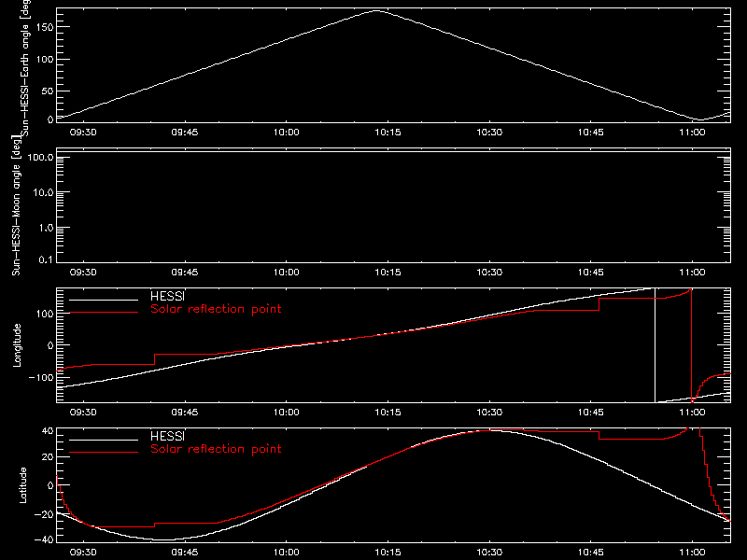Click 11:00 under the Longitude plot
Screen dimensions: 747x560
tap(692, 413)
